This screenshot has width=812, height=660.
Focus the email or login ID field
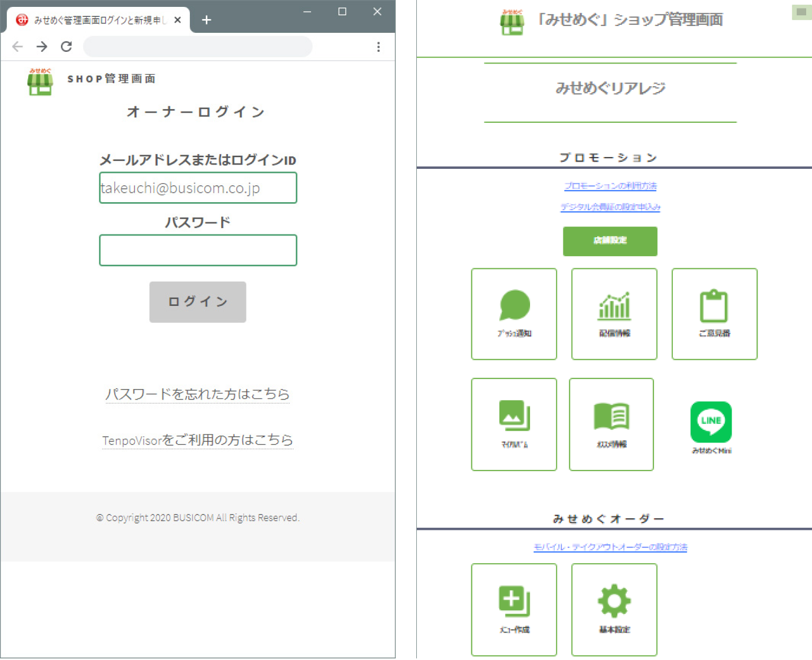coord(198,187)
